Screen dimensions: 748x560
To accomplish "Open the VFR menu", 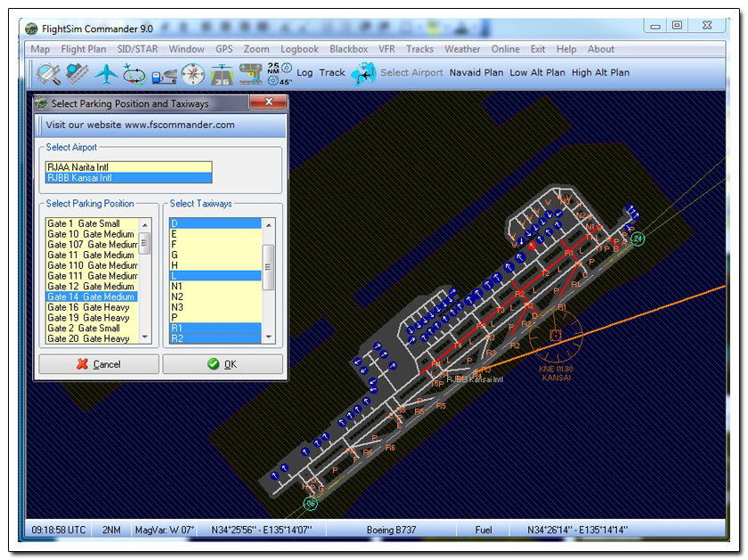I will coord(386,49).
